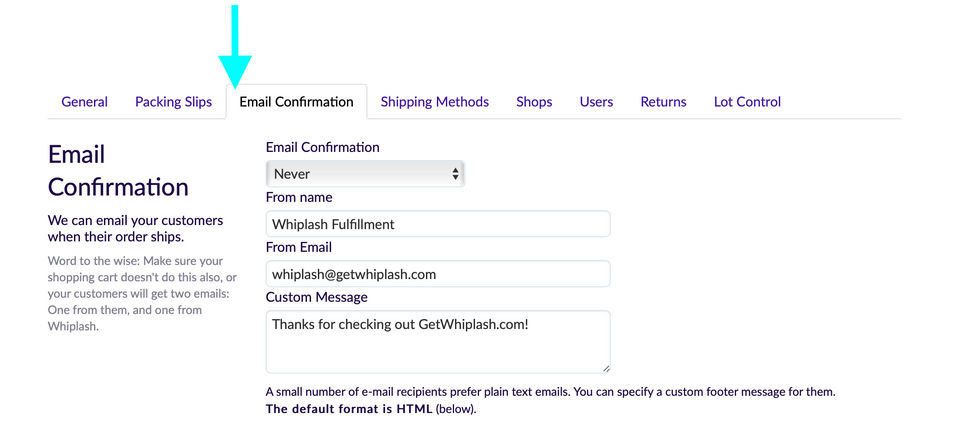Viewport: 960px width, 431px height.
Task: Go to the Shipping Methods tab
Action: click(x=434, y=102)
